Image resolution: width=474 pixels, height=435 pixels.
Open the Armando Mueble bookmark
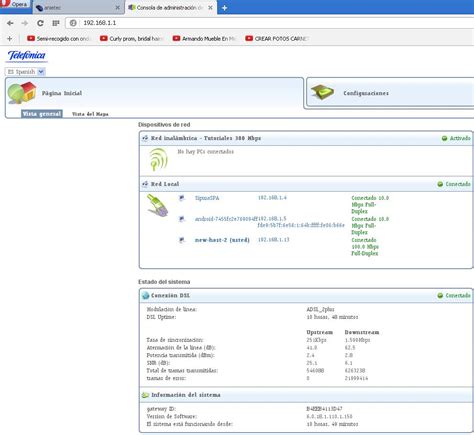pos(204,39)
